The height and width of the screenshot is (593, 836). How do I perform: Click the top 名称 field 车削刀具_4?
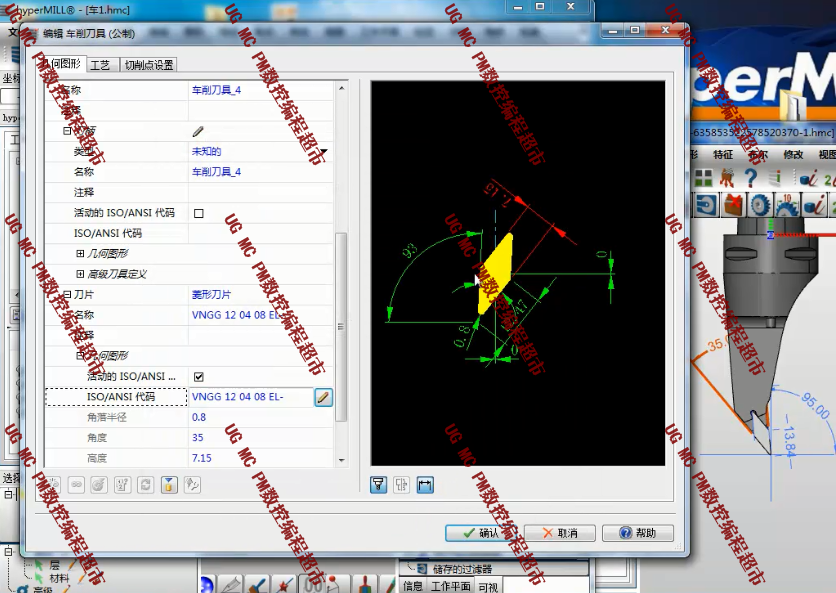261,90
